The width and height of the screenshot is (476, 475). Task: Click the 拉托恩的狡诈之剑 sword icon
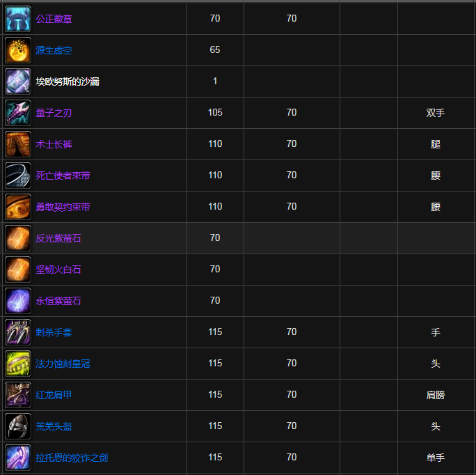coord(18,458)
